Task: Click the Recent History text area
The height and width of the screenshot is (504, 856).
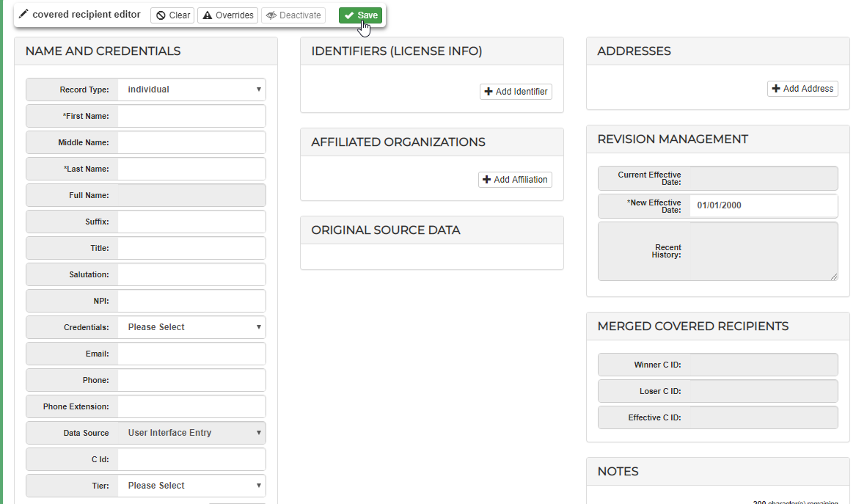Action: [x=763, y=252]
